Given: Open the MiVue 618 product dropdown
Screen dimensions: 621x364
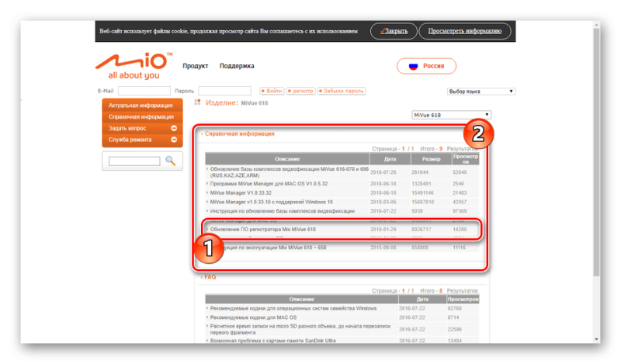Looking at the screenshot, I should [452, 115].
